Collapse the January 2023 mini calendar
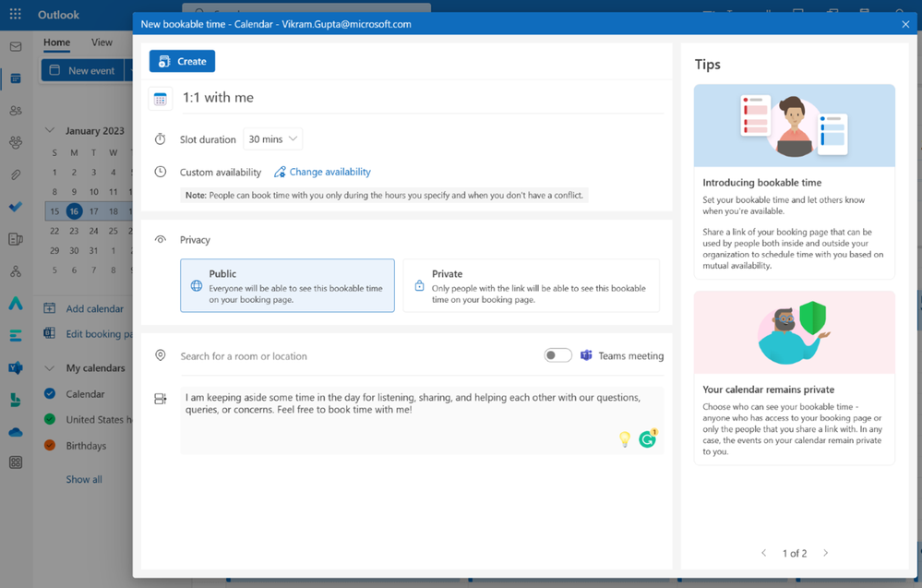Viewport: 922px width, 588px height. [x=50, y=130]
